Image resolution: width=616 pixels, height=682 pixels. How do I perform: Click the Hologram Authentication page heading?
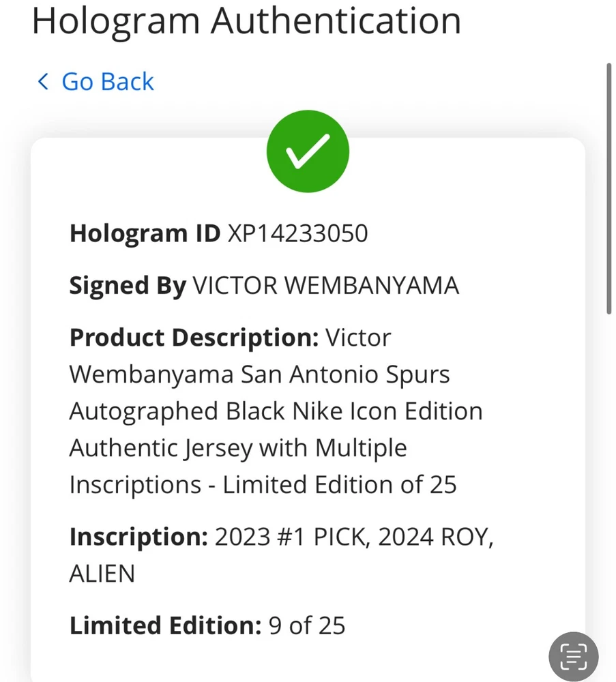point(246,20)
